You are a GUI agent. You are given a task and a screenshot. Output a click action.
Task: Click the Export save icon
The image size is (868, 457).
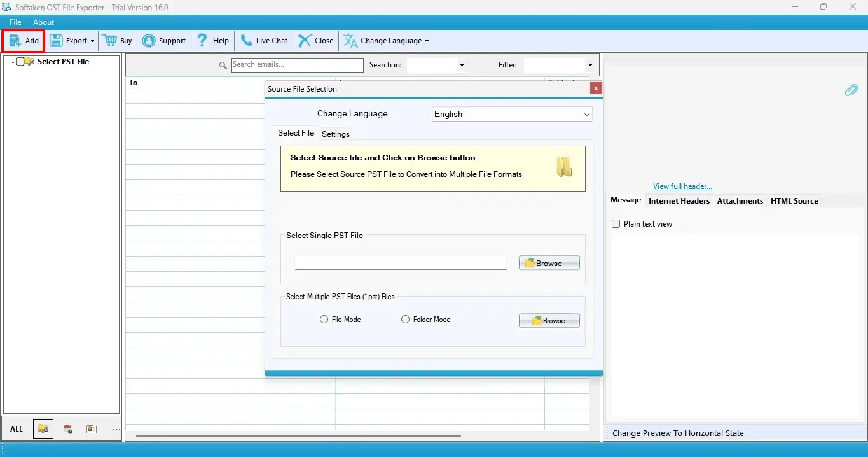57,41
